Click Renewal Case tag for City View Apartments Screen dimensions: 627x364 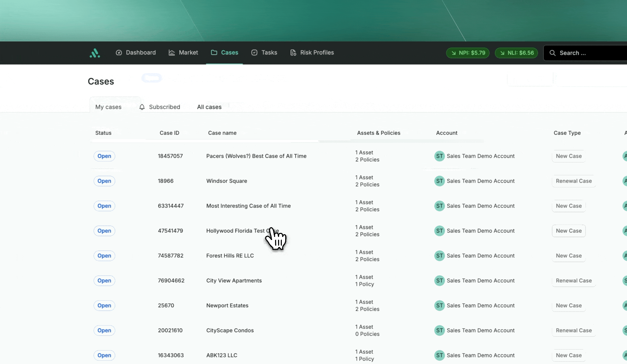[x=573, y=281]
